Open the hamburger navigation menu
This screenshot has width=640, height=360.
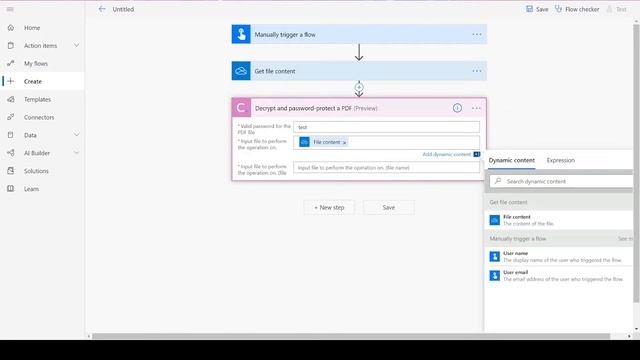click(10, 9)
